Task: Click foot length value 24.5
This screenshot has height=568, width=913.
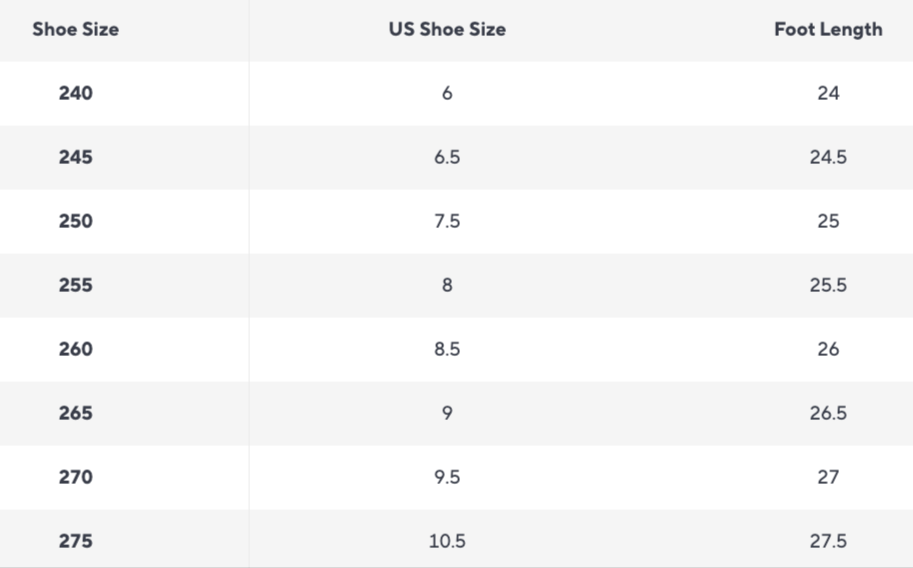Action: point(828,157)
